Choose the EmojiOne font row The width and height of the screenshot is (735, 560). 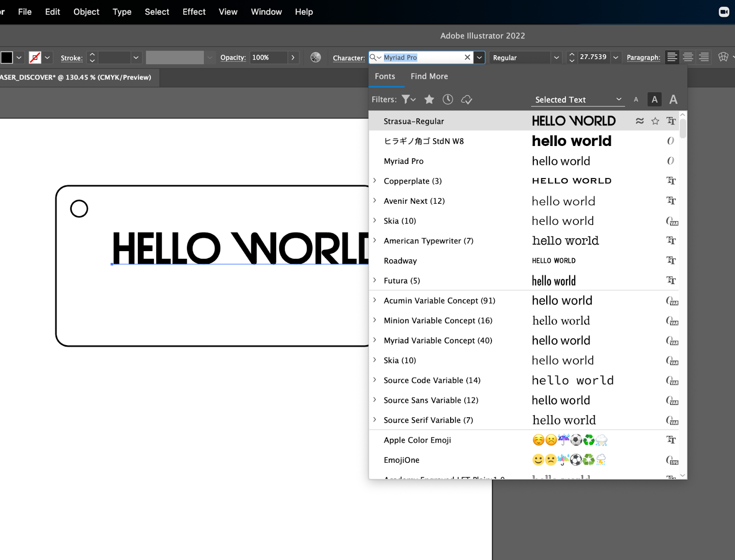pyautogui.click(x=524, y=460)
